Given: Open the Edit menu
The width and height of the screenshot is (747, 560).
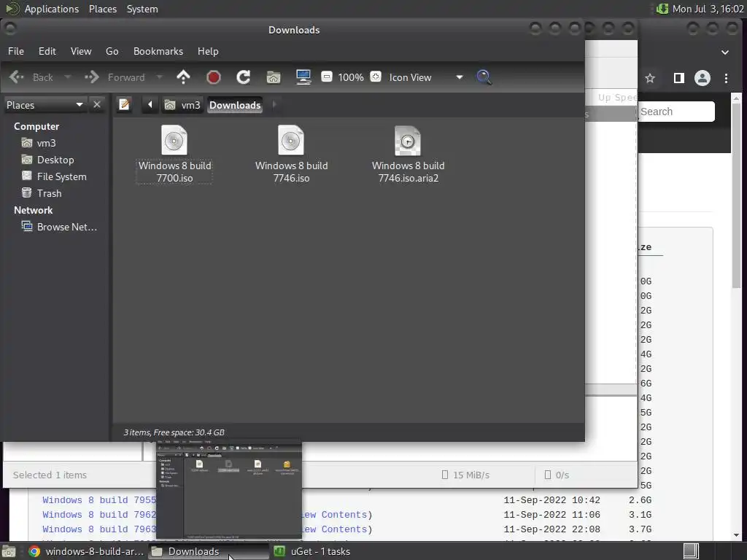Looking at the screenshot, I should pos(47,51).
